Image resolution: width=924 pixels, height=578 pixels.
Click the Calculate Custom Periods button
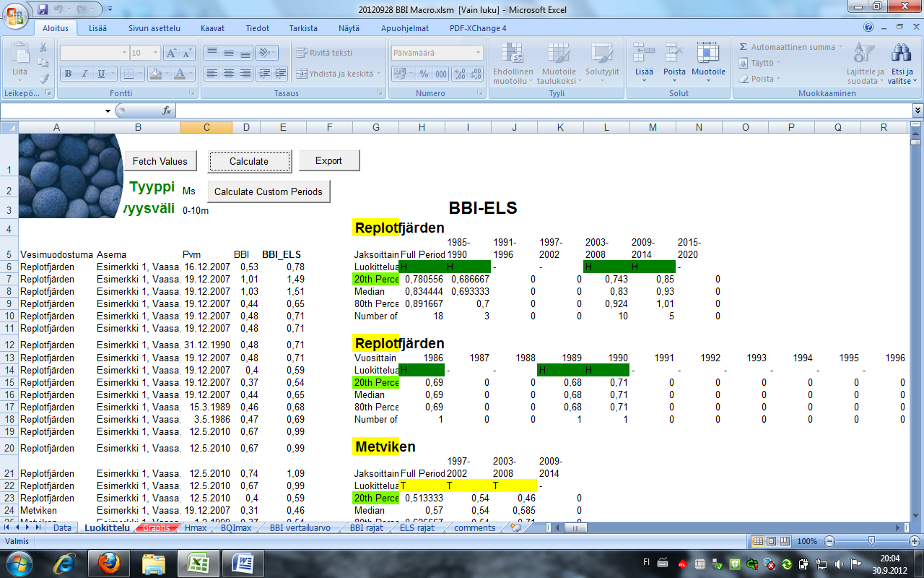269,191
